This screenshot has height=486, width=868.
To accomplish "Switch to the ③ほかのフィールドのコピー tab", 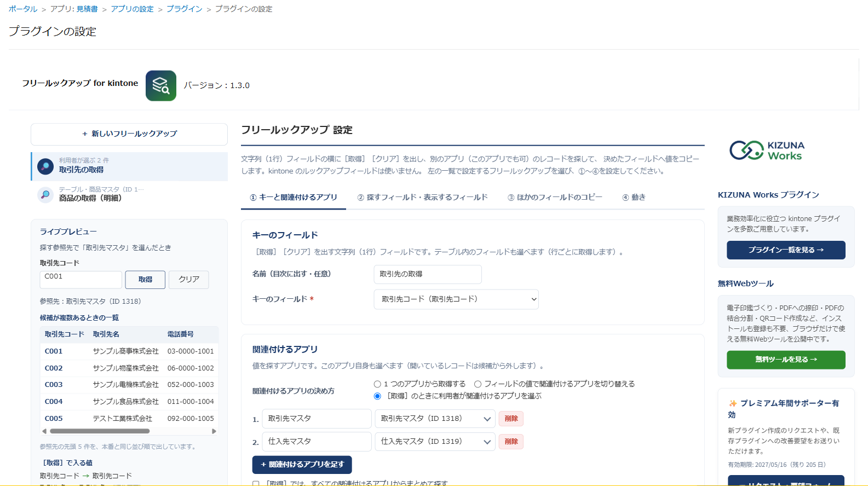I will (555, 198).
